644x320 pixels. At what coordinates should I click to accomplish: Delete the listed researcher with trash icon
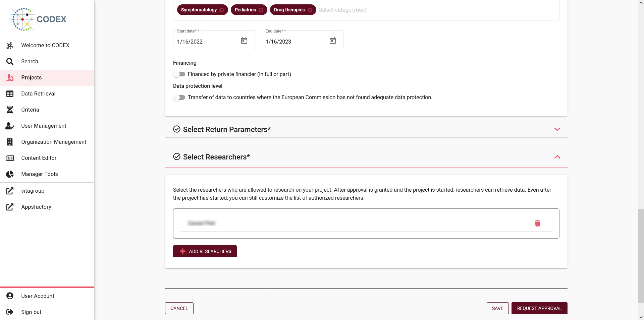click(x=537, y=223)
